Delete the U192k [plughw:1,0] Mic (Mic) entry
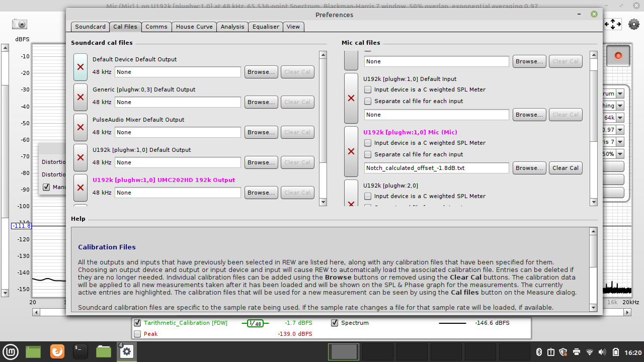This screenshot has width=644, height=362. coord(351,151)
